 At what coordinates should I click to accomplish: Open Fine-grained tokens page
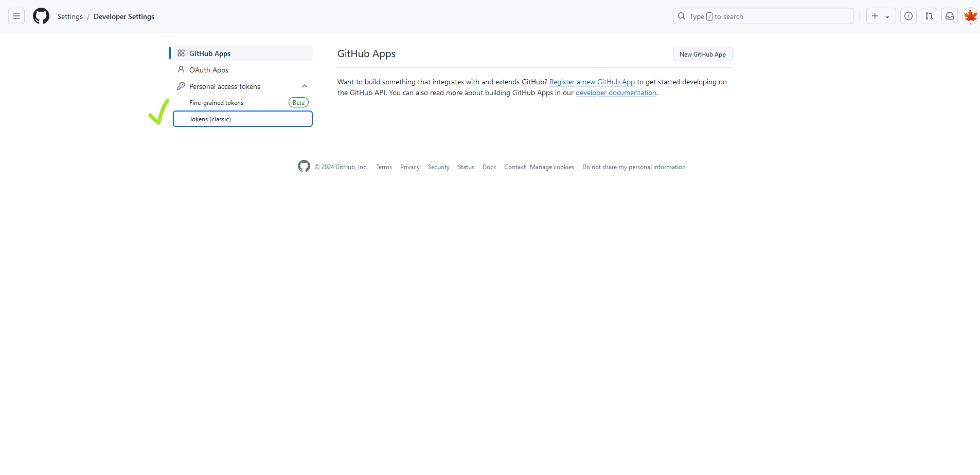click(217, 103)
